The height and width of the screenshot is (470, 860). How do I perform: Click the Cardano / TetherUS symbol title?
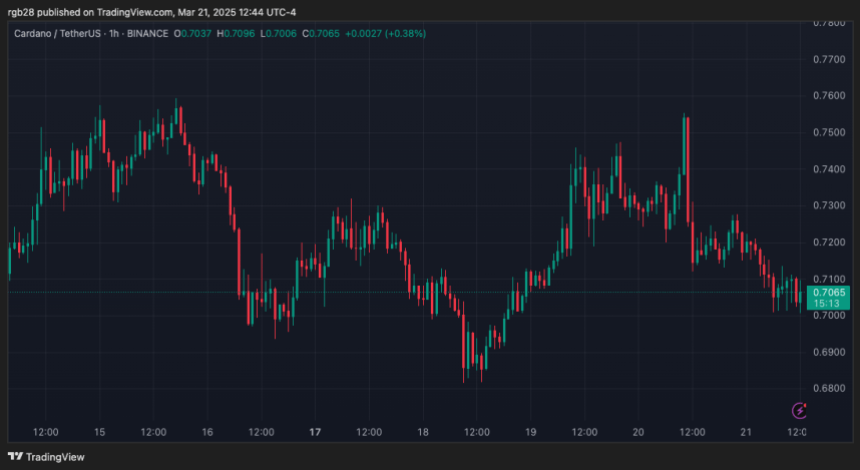pyautogui.click(x=58, y=35)
